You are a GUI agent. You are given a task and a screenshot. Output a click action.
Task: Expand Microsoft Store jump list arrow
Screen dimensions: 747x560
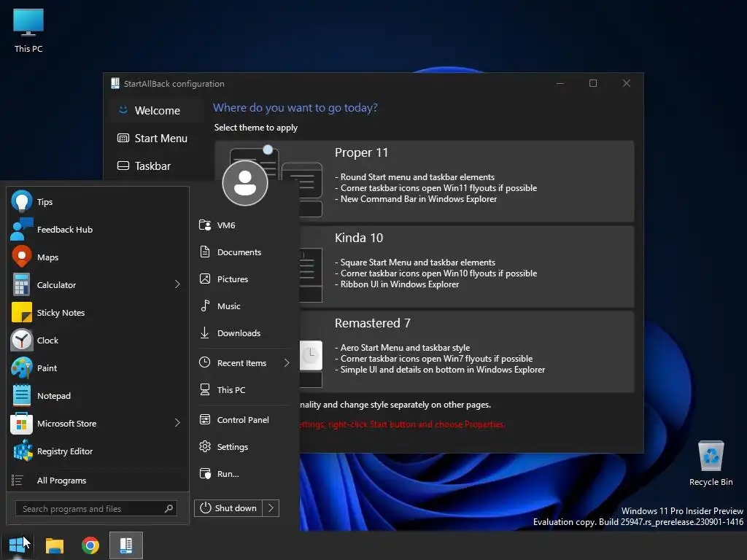[x=177, y=423]
